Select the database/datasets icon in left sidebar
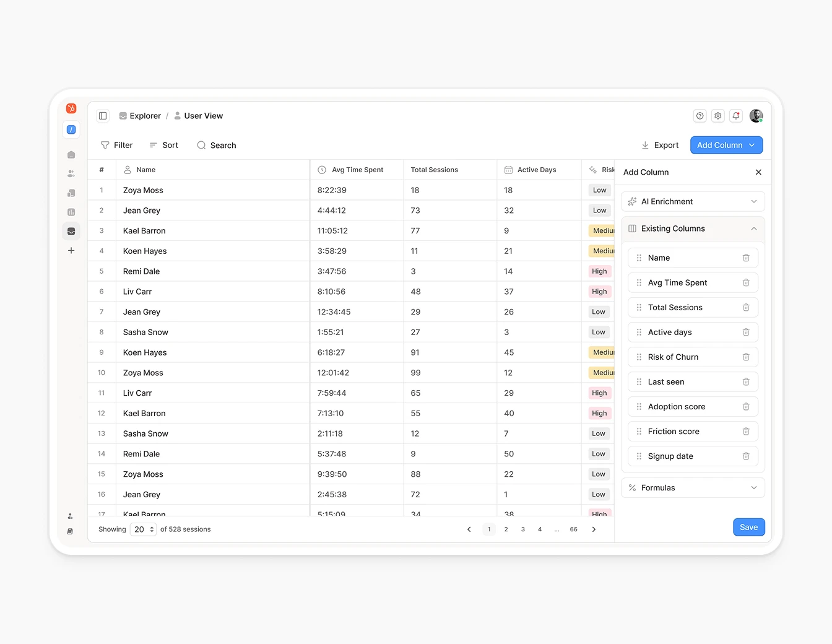 pyautogui.click(x=71, y=231)
